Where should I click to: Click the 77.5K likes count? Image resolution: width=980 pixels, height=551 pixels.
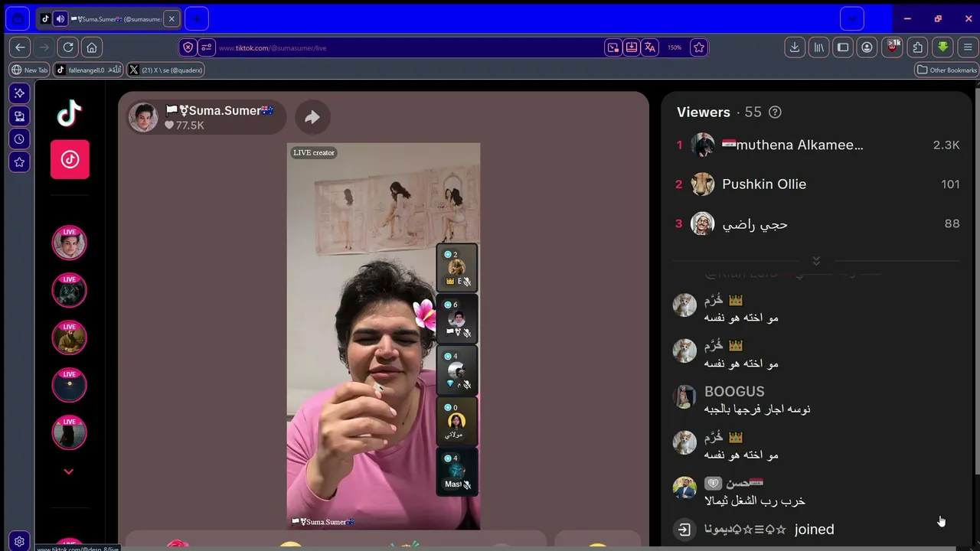point(185,126)
